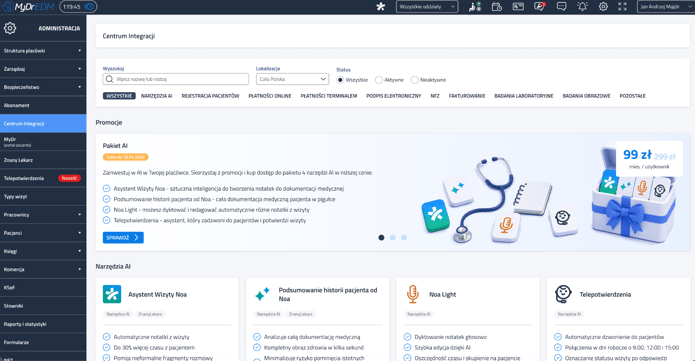Screen dimensions: 695x361
Task: Open Raporty i statystyki in sidebar
Action: click(43, 324)
